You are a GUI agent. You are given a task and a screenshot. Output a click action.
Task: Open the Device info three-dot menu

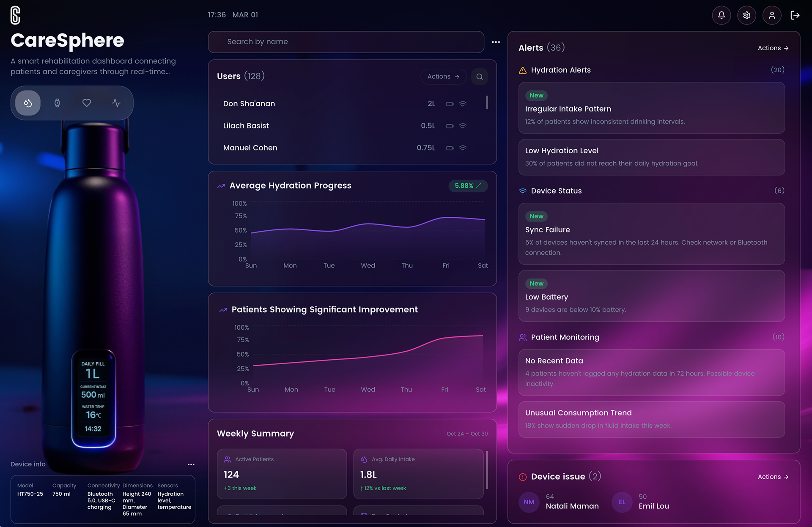coord(191,464)
